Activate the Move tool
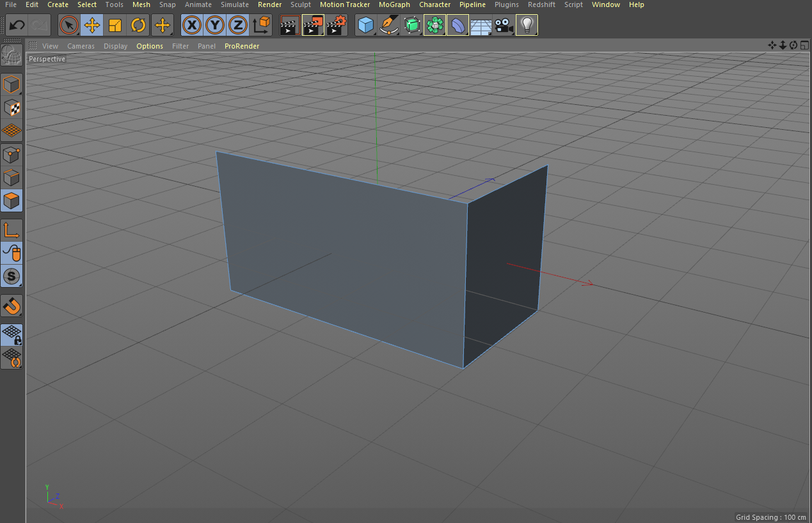The width and height of the screenshot is (812, 523). tap(92, 26)
